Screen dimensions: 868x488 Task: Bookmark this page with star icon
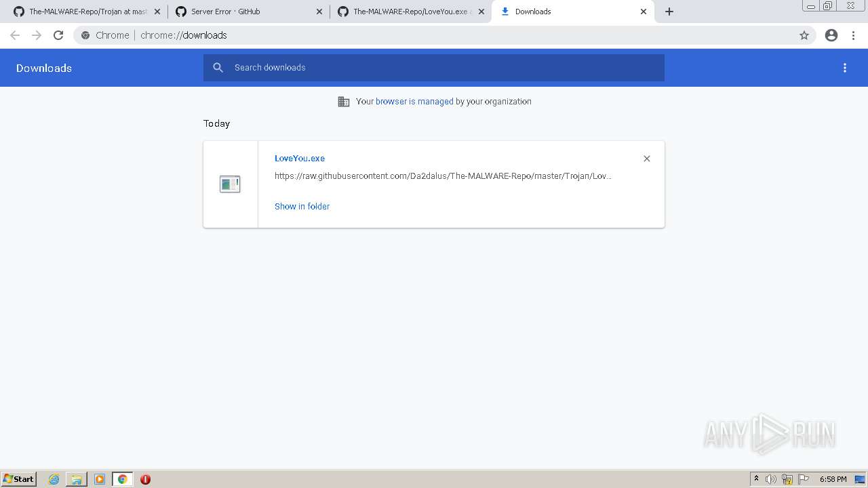pos(804,35)
